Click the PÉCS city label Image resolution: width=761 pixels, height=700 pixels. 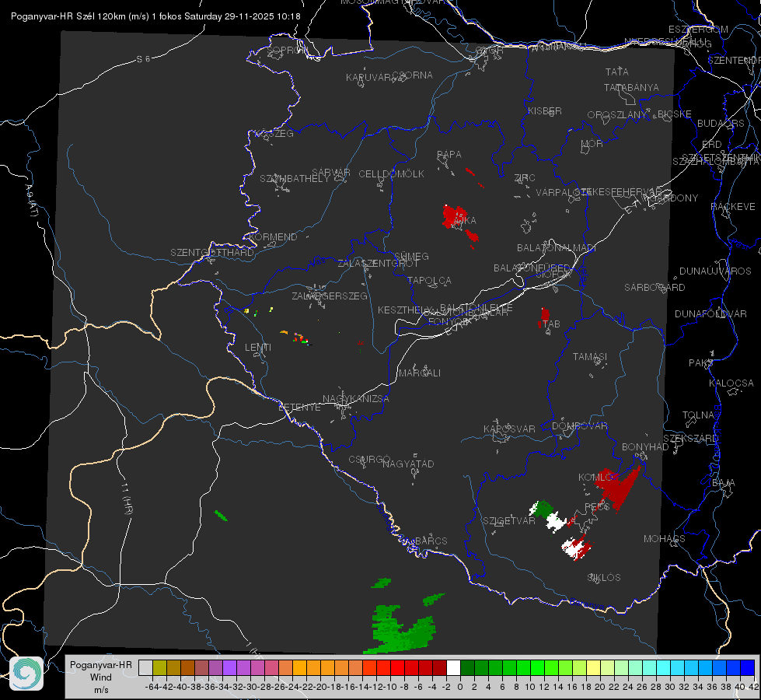pyautogui.click(x=597, y=507)
